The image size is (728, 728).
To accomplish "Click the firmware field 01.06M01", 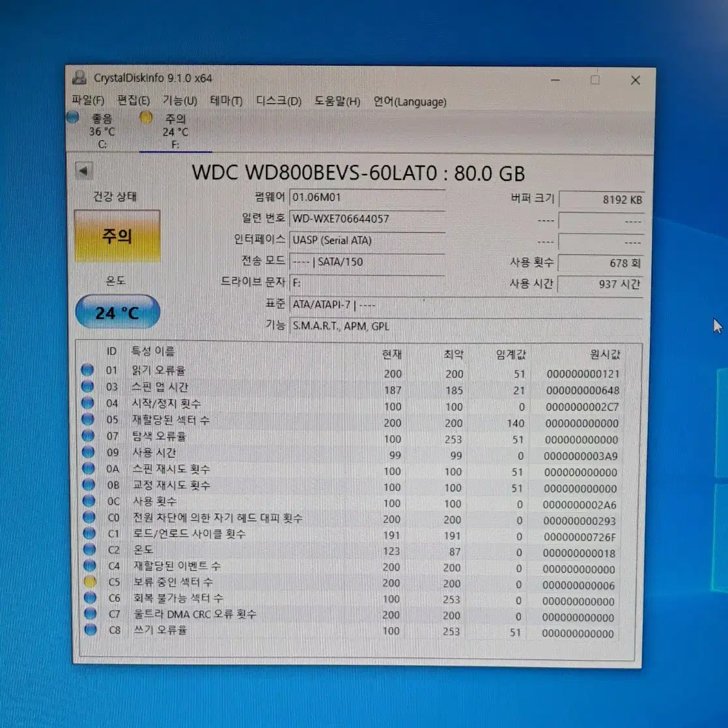I will click(367, 197).
